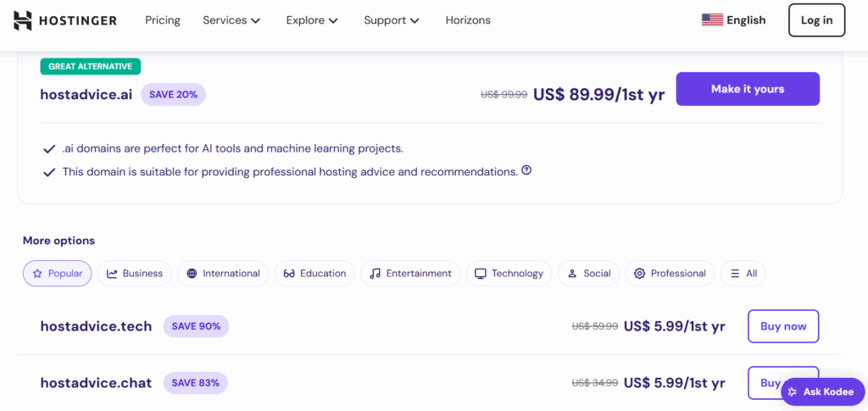Expand the Services dropdown menu
Image resolution: width=868 pixels, height=411 pixels.
pos(231,20)
